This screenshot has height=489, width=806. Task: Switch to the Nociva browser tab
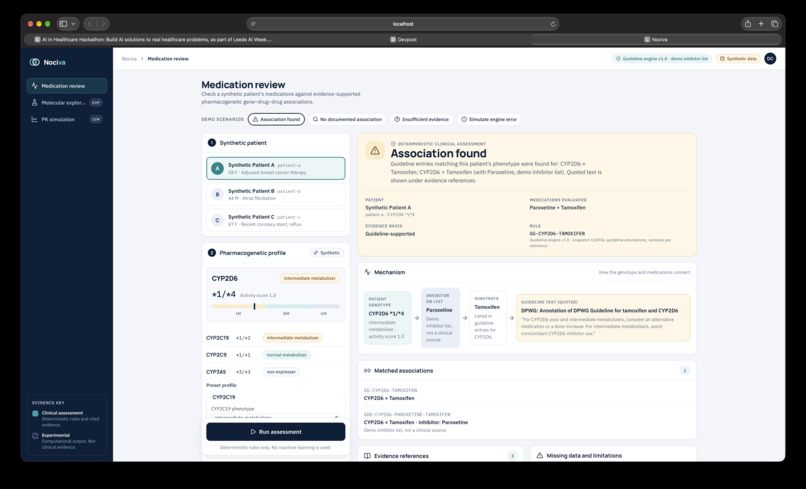coord(656,39)
